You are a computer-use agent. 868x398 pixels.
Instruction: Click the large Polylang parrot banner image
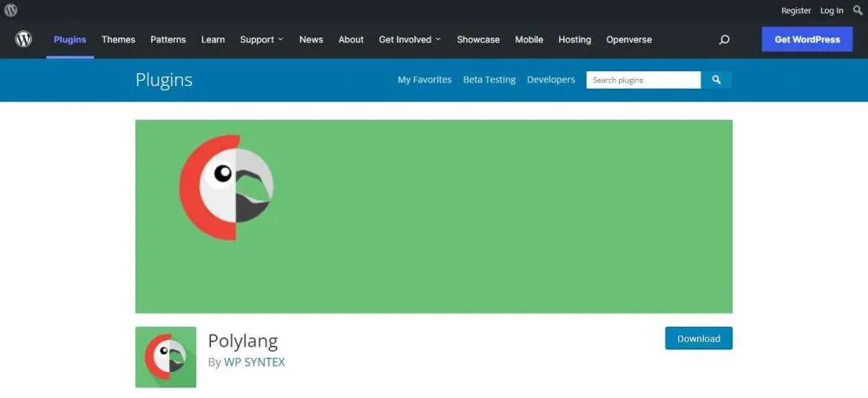coord(433,216)
